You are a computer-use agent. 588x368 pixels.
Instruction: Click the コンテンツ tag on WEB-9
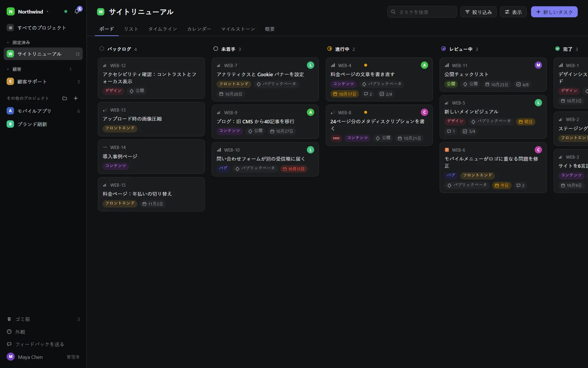coord(230,131)
